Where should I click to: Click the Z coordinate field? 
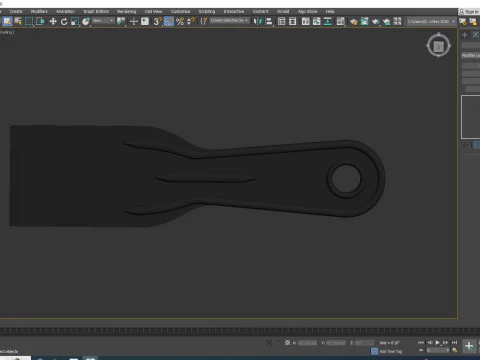(364, 343)
